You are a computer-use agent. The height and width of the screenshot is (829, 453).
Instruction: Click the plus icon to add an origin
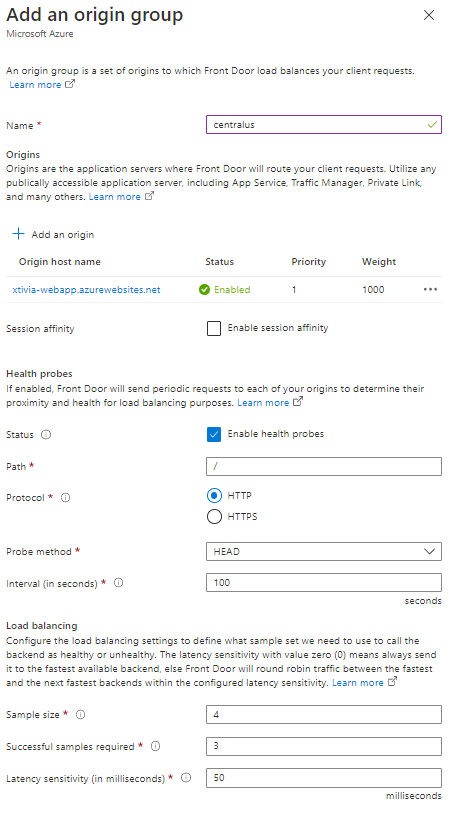[19, 234]
